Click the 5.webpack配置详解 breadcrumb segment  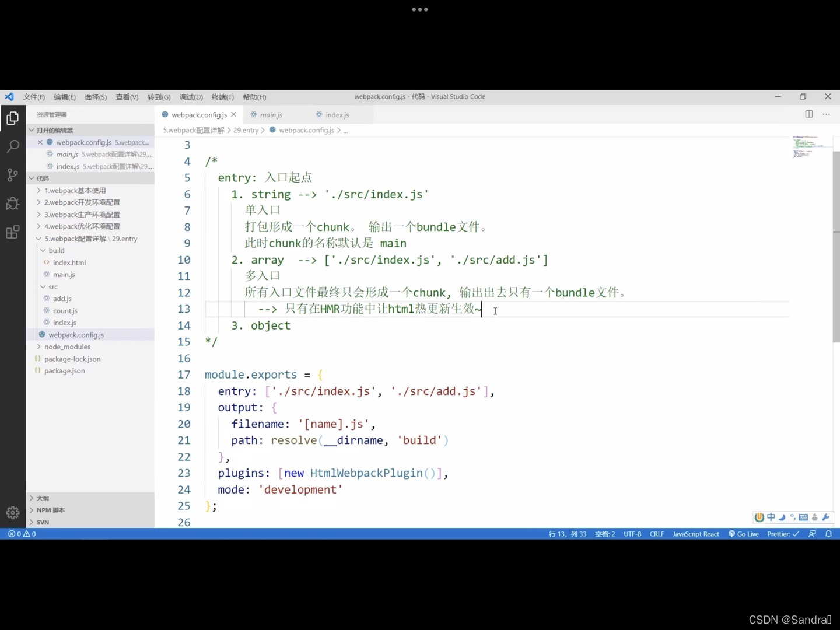(x=194, y=130)
